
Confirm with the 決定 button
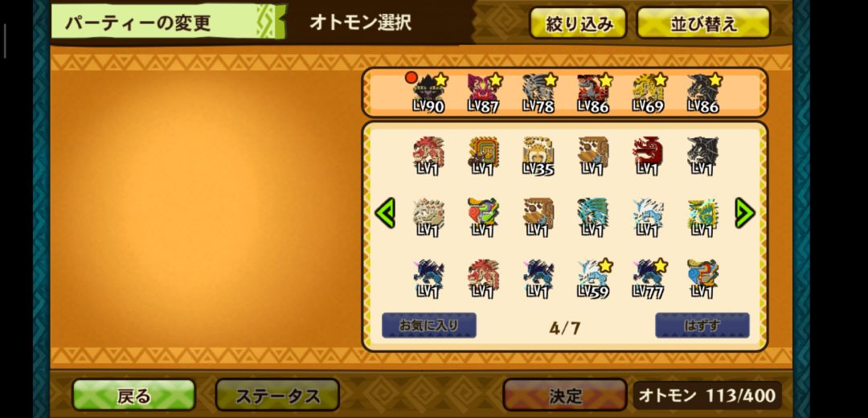point(565,395)
